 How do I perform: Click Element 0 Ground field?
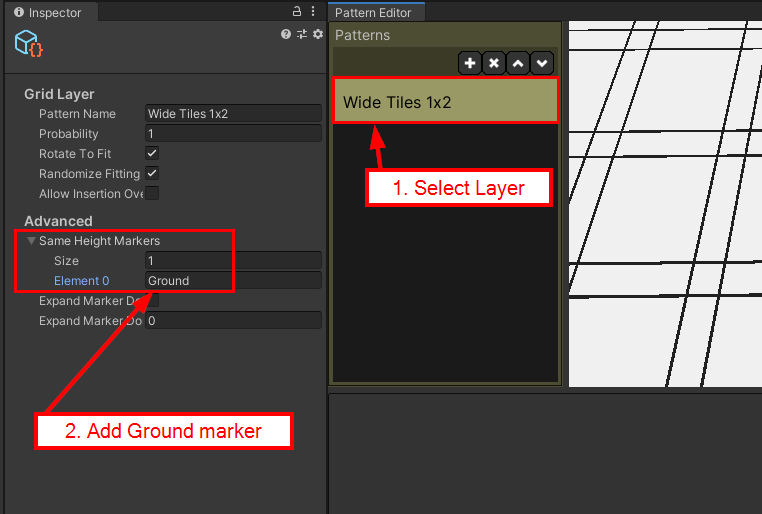[233, 281]
